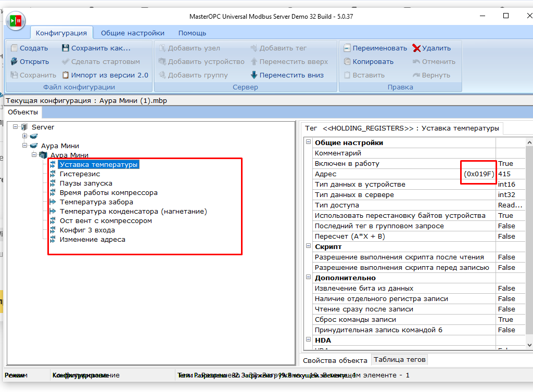Viewport: 533px width, 392px height.
Task: Click the Ост вент с компрессором tag icon
Action: pyautogui.click(x=53, y=220)
